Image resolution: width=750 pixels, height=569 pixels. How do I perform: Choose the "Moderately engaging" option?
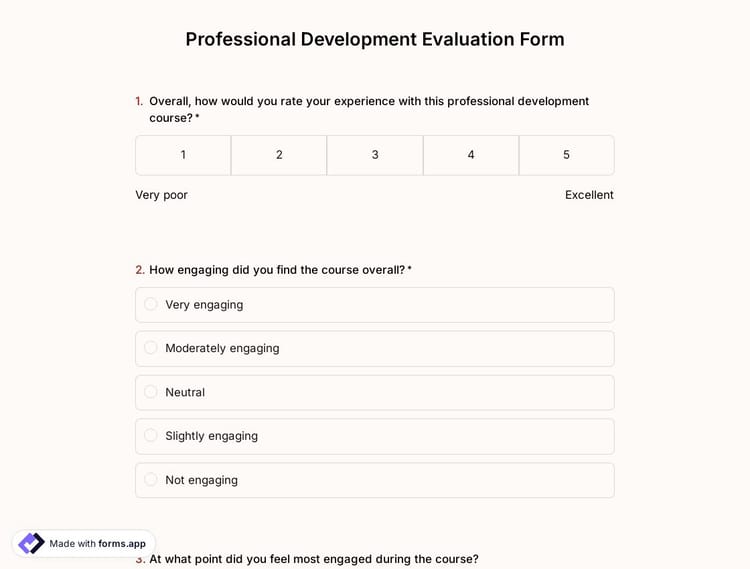[151, 348]
